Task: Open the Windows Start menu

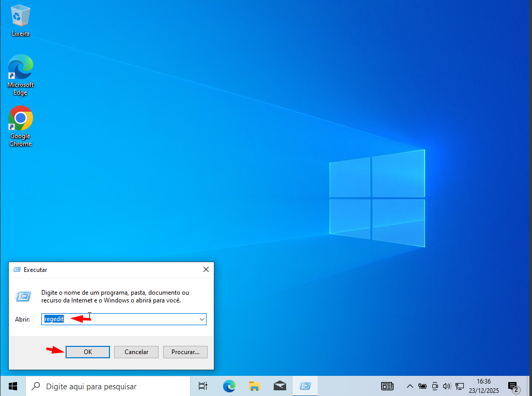Action: point(13,386)
